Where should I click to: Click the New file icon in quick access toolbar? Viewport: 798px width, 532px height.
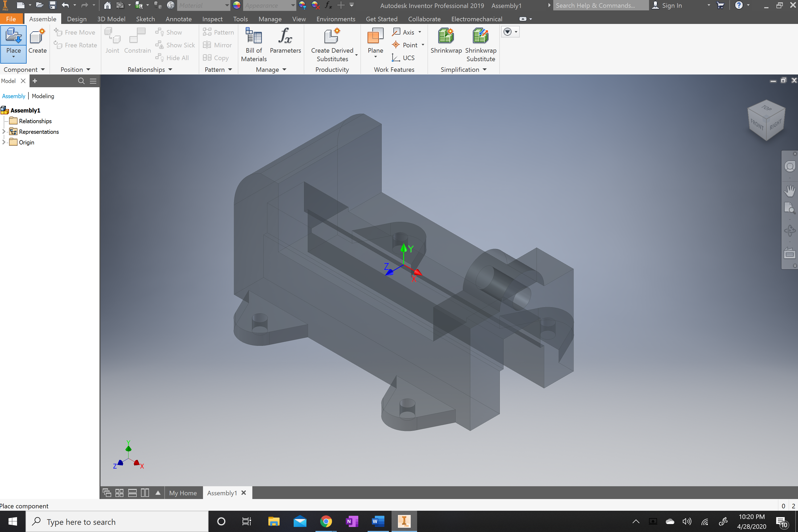(x=20, y=5)
